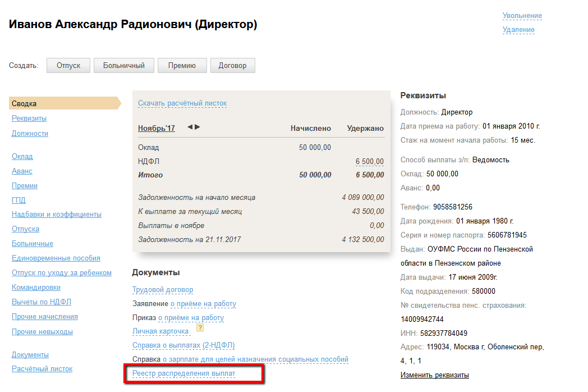The height and width of the screenshot is (392, 588).
Task: Go to next month arrow
Action: click(197, 127)
